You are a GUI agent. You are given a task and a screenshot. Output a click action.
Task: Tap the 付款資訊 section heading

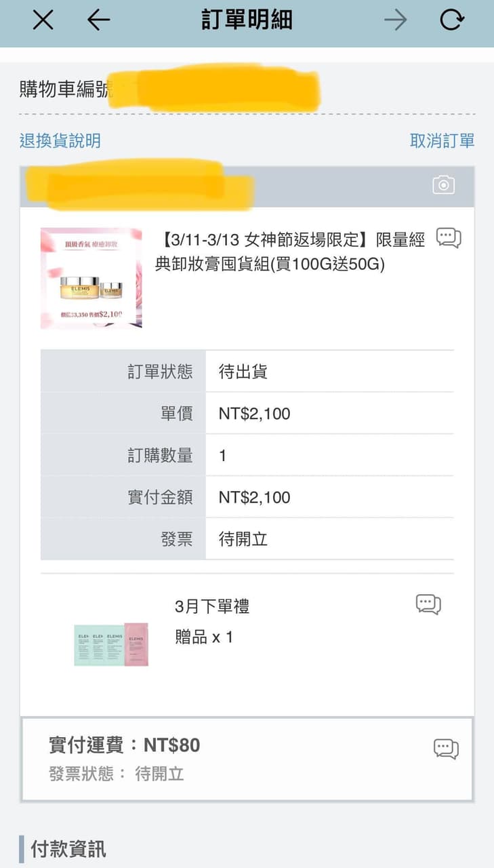[x=68, y=849]
